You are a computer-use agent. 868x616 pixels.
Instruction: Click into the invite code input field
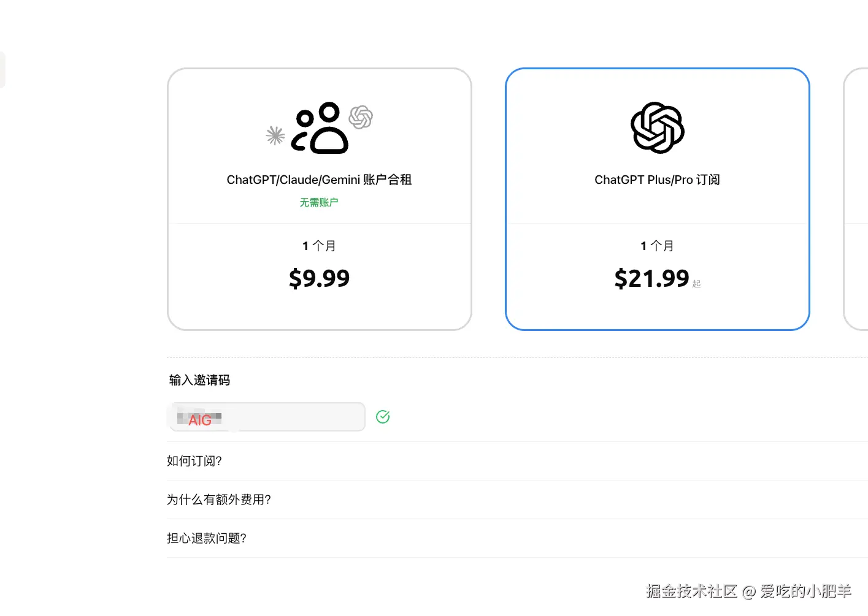(267, 417)
